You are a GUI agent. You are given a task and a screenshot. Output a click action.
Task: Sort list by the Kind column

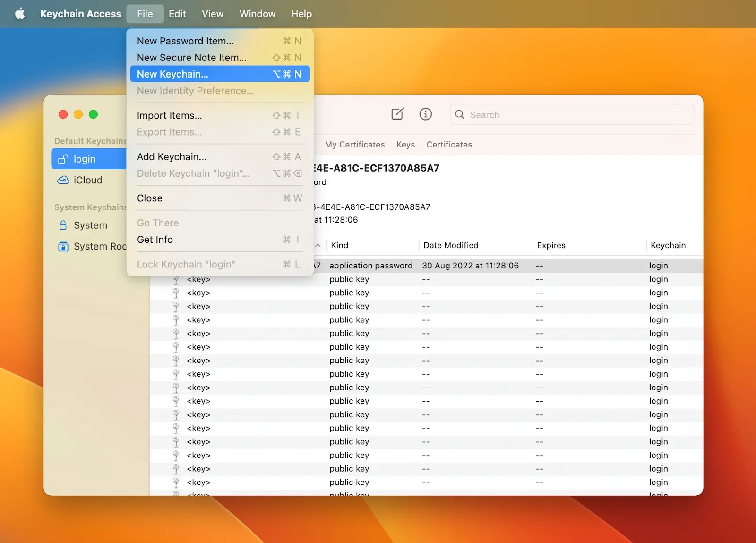click(340, 245)
